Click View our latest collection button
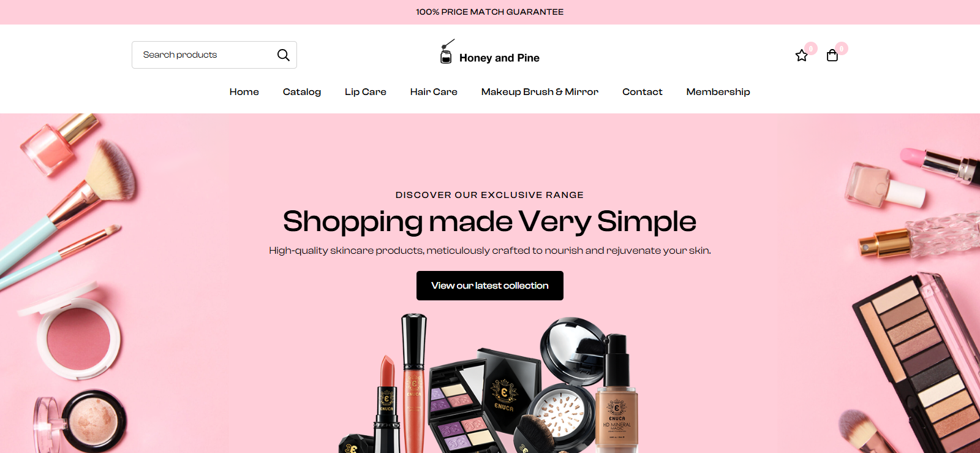The height and width of the screenshot is (453, 980). click(490, 286)
